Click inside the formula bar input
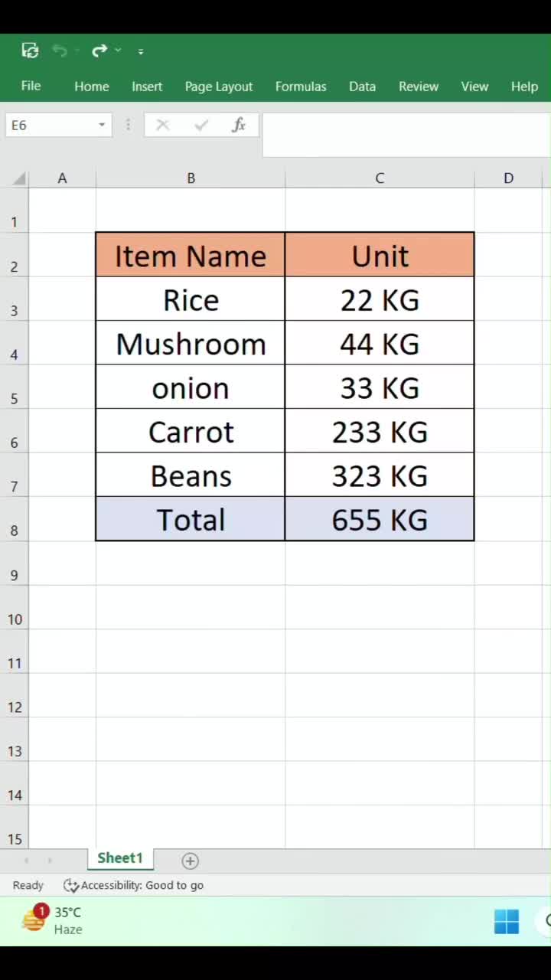551x980 pixels. (406, 135)
